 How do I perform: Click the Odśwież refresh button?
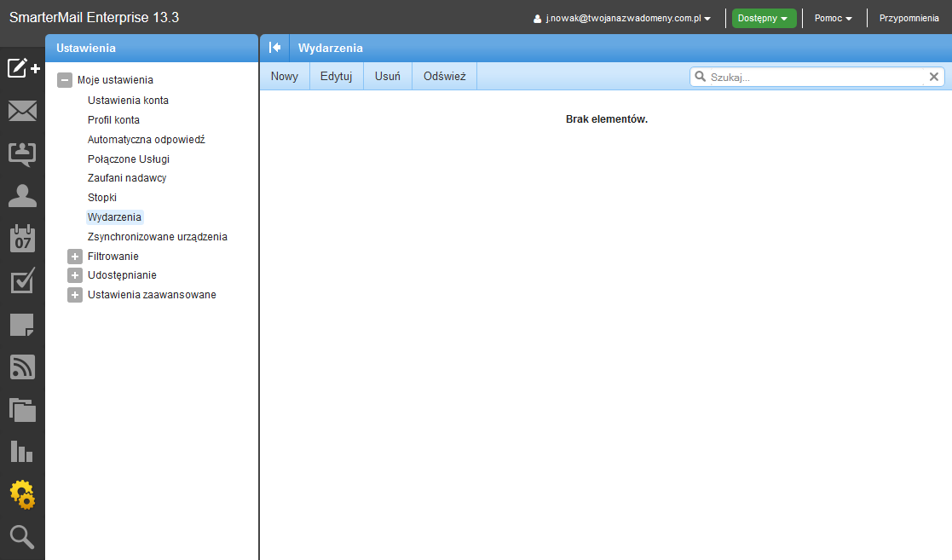tap(444, 77)
